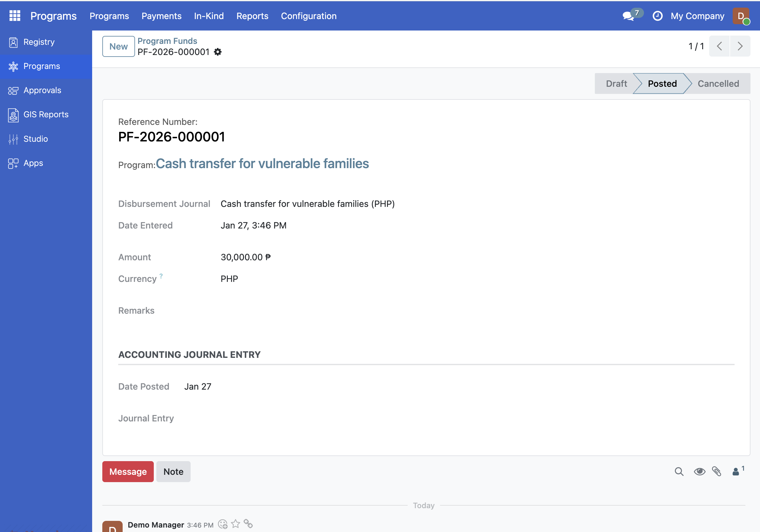Click the New button
This screenshot has height=532, width=760.
point(118,46)
